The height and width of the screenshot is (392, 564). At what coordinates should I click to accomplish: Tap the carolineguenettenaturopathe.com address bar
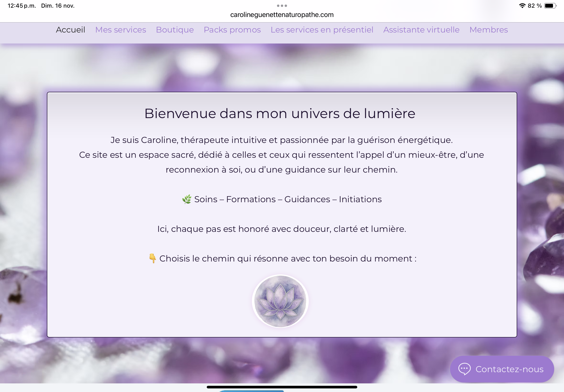(282, 15)
